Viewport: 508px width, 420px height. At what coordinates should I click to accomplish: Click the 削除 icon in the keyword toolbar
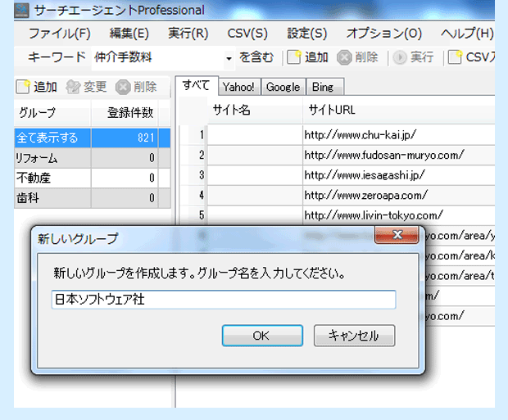coord(344,57)
